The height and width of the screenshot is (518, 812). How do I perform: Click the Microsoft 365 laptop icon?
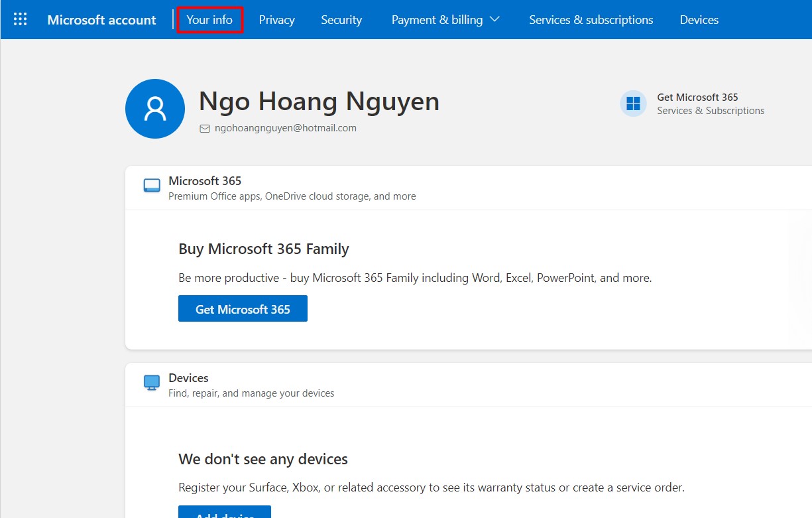[152, 186]
